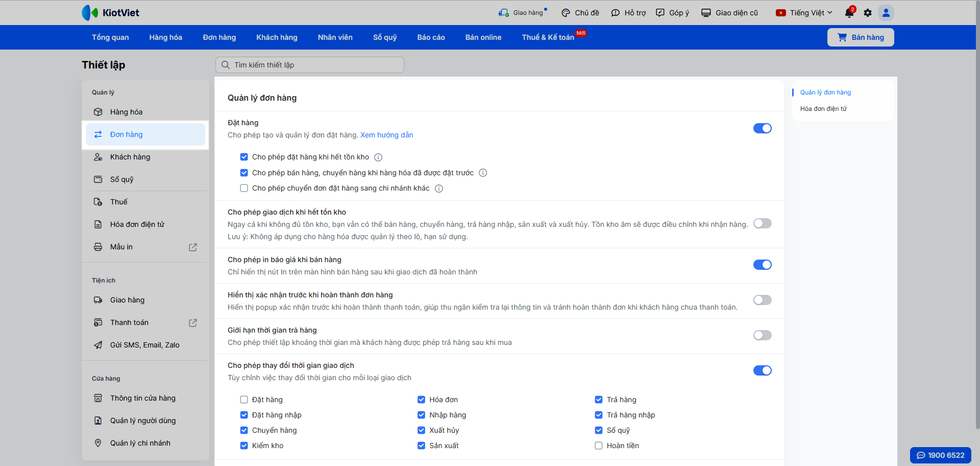Screen dimensions: 980x466
Task: Expand the Hàng hóa navigation menu
Action: click(x=165, y=37)
